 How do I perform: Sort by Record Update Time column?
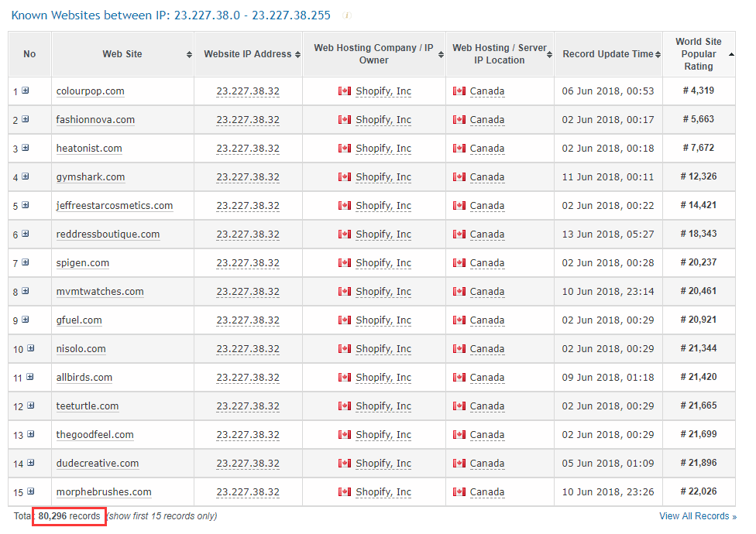658,54
